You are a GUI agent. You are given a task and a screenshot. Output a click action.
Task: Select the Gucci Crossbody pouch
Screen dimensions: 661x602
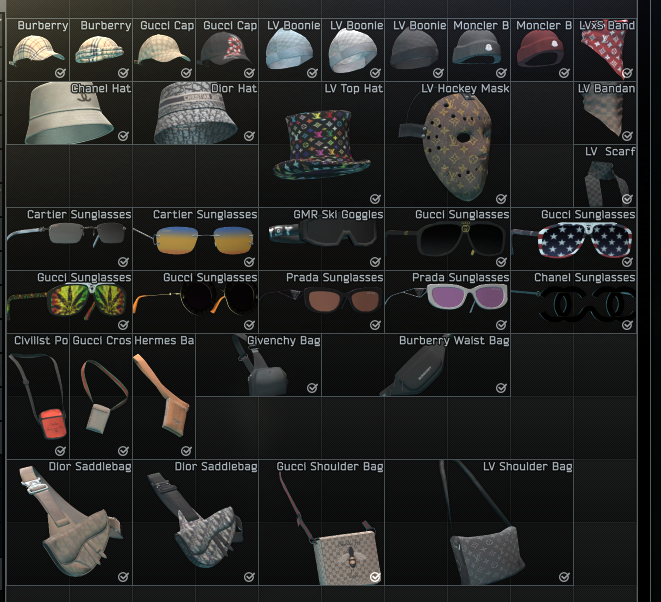pos(101,396)
